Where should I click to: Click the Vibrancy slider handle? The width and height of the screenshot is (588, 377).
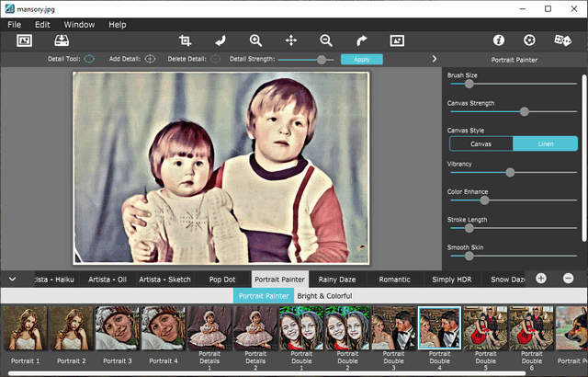click(510, 172)
